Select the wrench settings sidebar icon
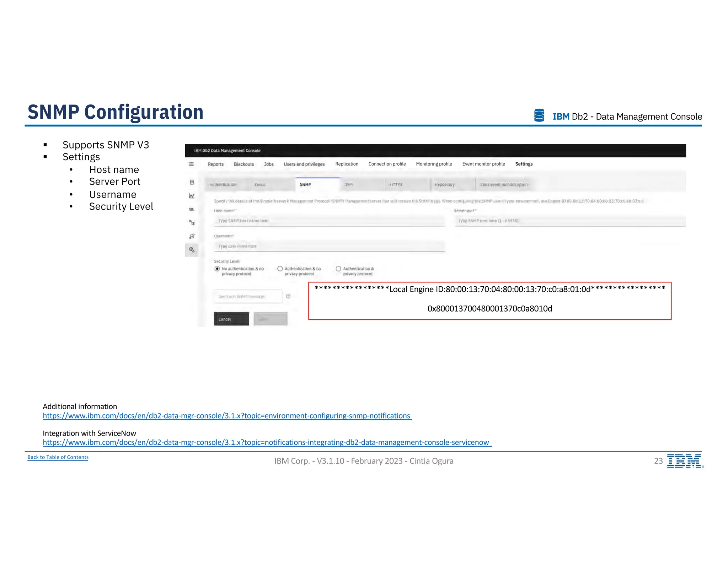Image resolution: width=728 pixels, height=562 pixels. coord(192,250)
